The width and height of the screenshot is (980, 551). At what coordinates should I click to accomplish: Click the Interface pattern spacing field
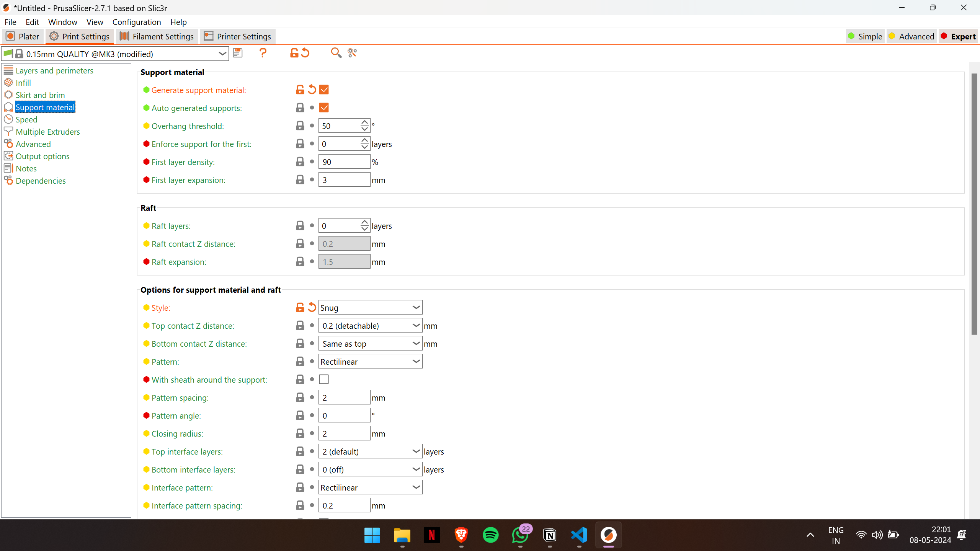[x=344, y=505]
